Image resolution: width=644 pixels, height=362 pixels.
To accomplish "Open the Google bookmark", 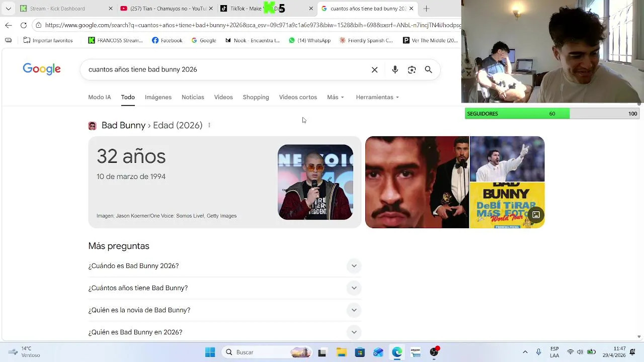I will tap(204, 40).
